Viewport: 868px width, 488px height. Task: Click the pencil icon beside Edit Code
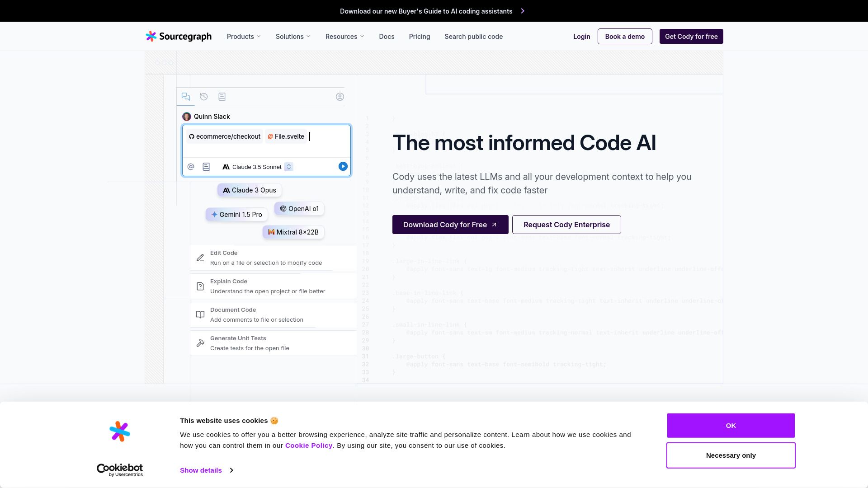click(200, 258)
